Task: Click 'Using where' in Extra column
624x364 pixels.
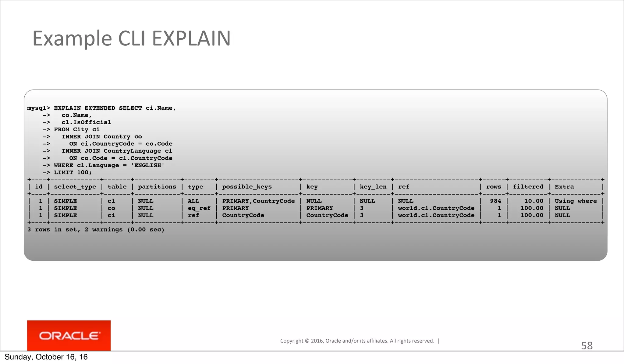Action: click(576, 201)
